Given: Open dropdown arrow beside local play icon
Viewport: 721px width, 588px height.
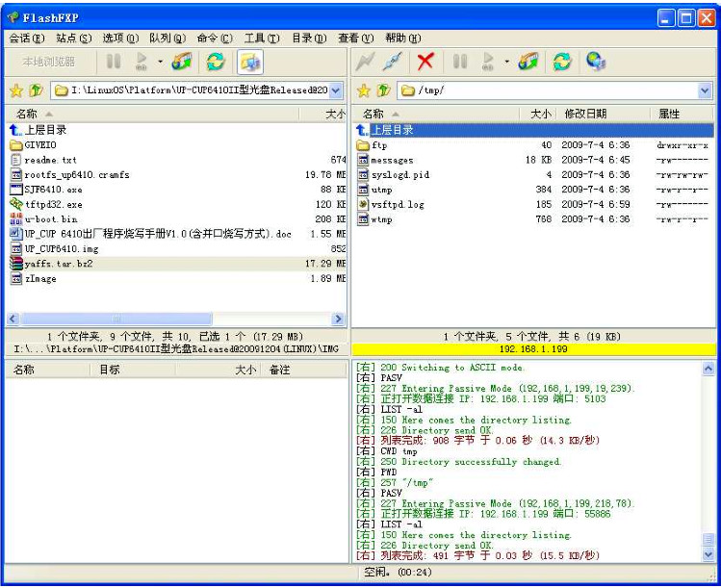Looking at the screenshot, I should click(160, 62).
